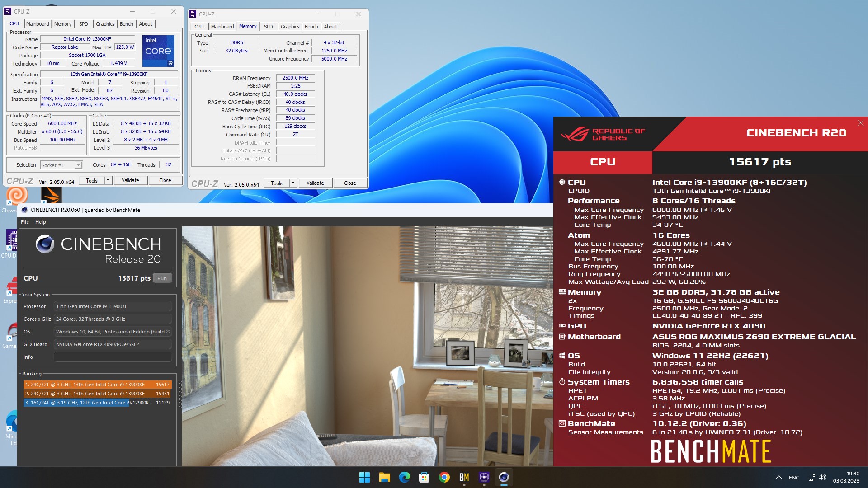Open About tab in left CPU-Z window
Screen dimensions: 868x488
point(146,24)
